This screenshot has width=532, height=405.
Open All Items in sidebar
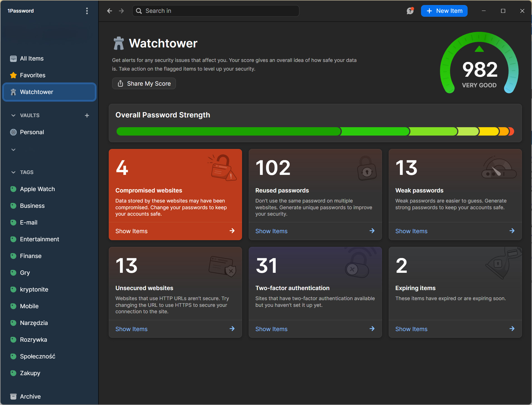32,59
